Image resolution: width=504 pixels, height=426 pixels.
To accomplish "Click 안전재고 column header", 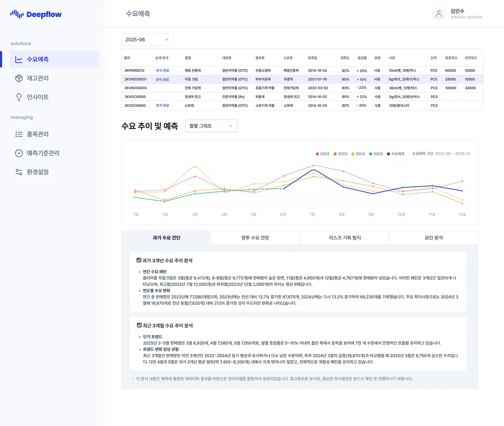I will click(x=471, y=58).
